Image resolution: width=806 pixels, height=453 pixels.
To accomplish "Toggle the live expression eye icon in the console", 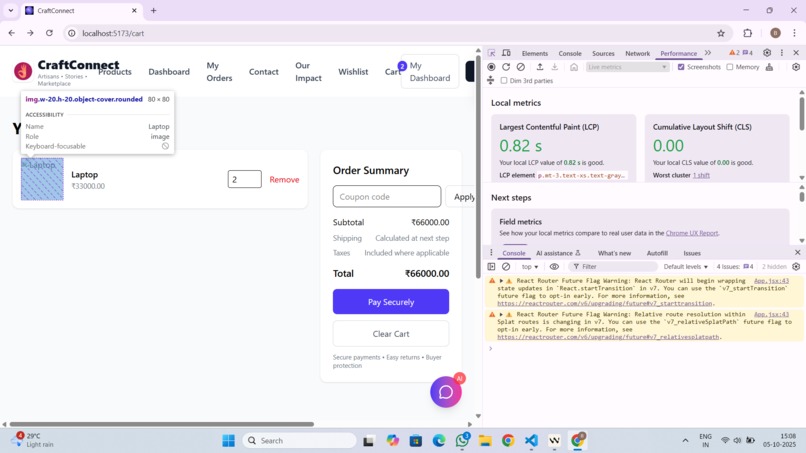I will (x=554, y=266).
